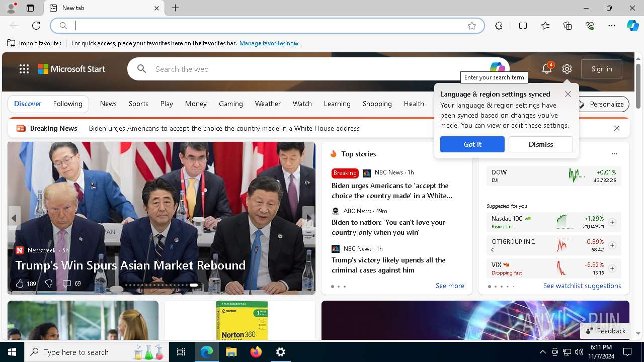Screen dimensions: 644x362
Task: Click the browser profile avatar icon
Action: coord(11,8)
